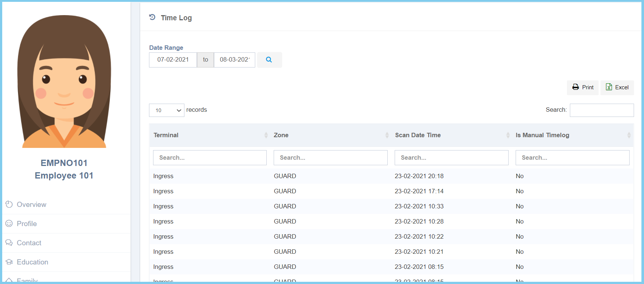Click the Excel file icon
The height and width of the screenshot is (284, 644).
(x=609, y=87)
